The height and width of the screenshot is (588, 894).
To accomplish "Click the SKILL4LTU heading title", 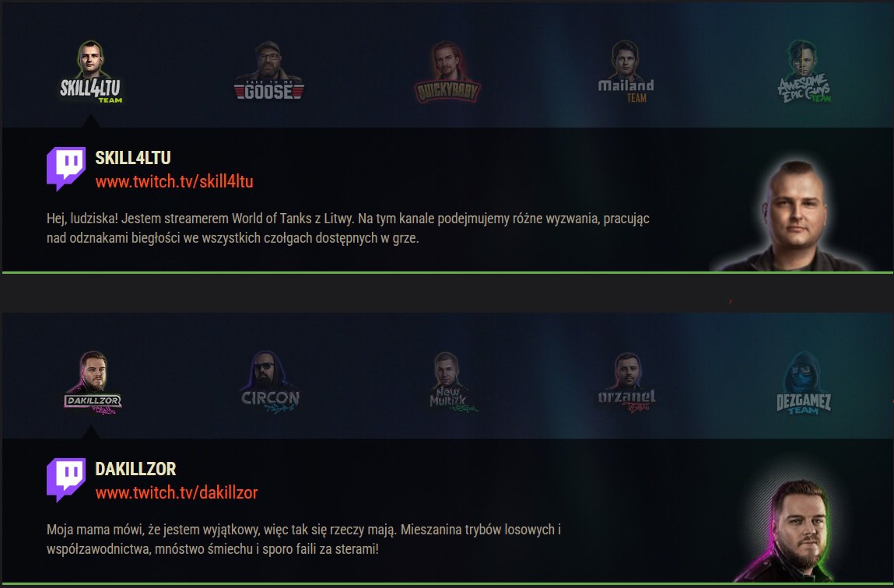I will tap(133, 158).
